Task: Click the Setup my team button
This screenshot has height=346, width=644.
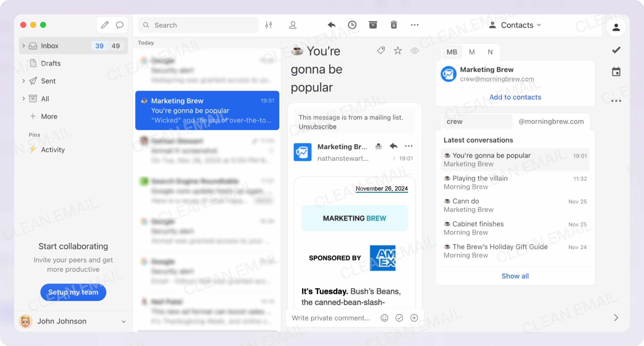Action: [x=73, y=292]
